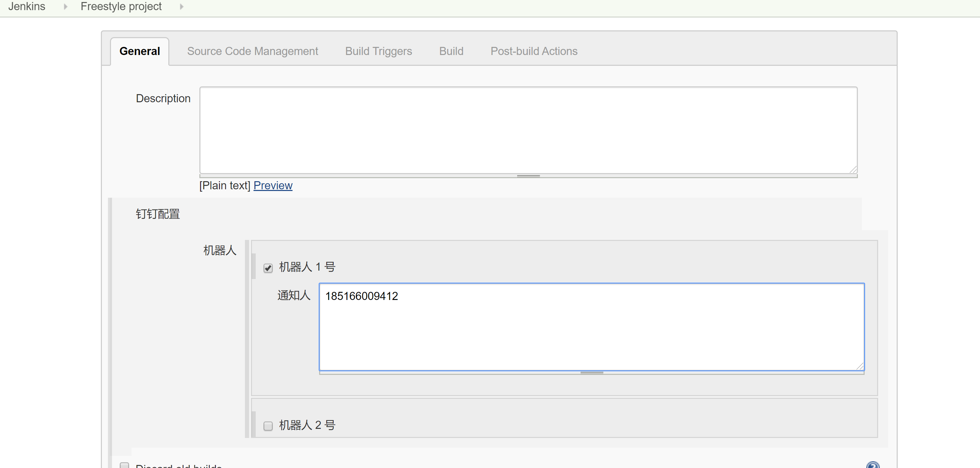Click the help icon for Discard old builds
This screenshot has height=468, width=980.
872,465
